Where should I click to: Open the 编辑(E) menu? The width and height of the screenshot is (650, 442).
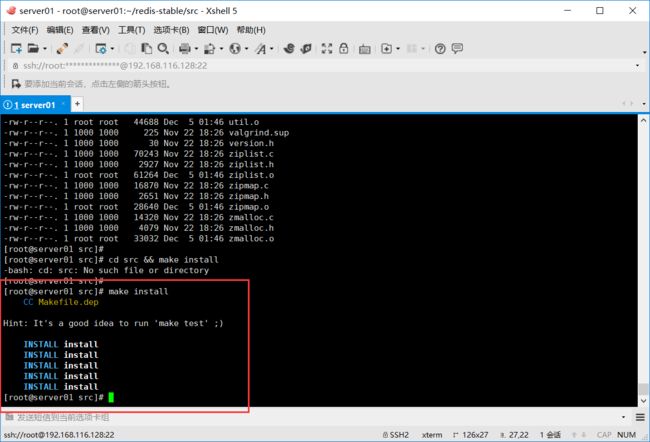[60, 30]
